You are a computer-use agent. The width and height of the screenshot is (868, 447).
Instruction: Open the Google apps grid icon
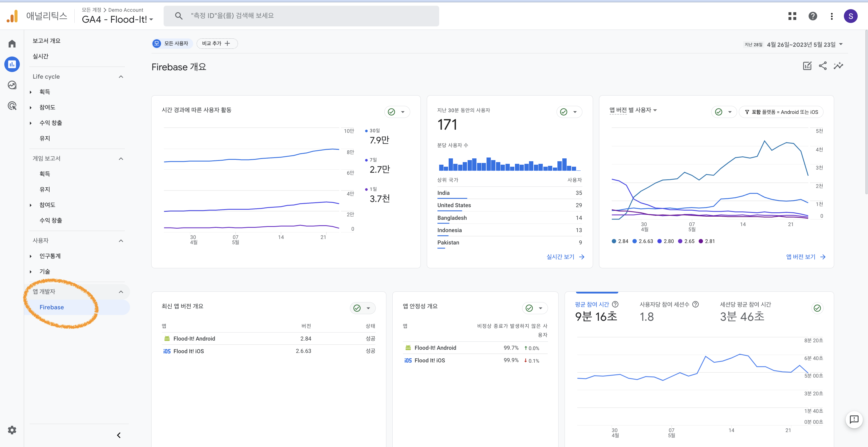coord(792,16)
